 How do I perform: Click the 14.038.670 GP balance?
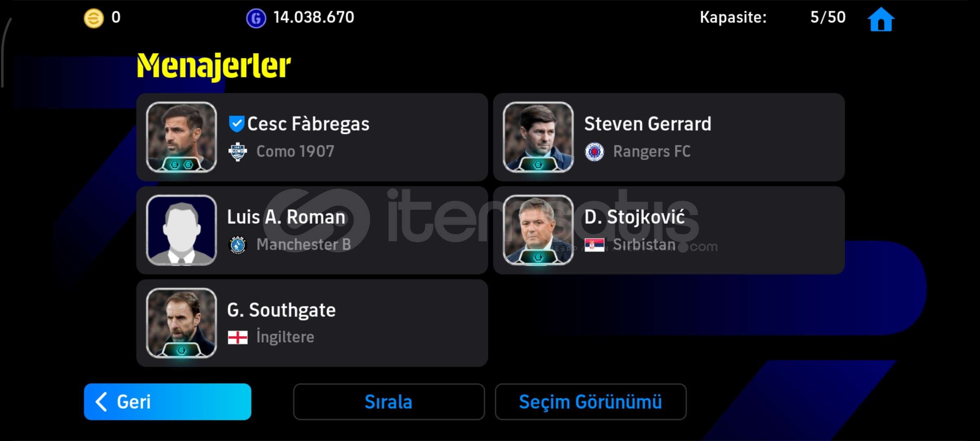(x=314, y=17)
